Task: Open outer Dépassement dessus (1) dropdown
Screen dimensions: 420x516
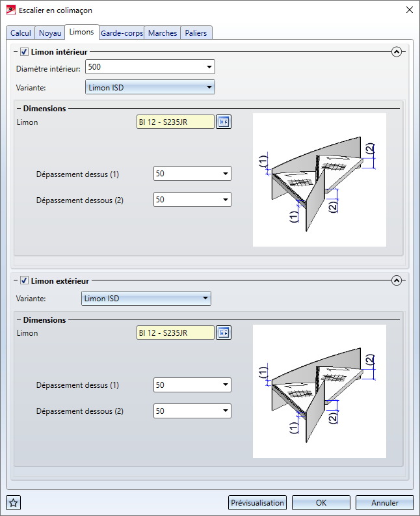Action: [226, 385]
